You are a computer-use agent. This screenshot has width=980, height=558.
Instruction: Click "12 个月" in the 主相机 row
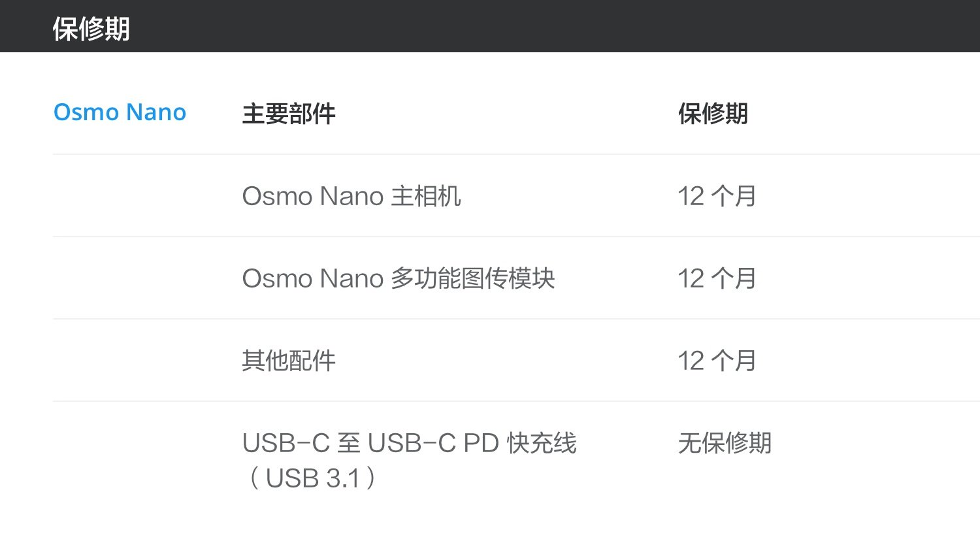coord(717,196)
